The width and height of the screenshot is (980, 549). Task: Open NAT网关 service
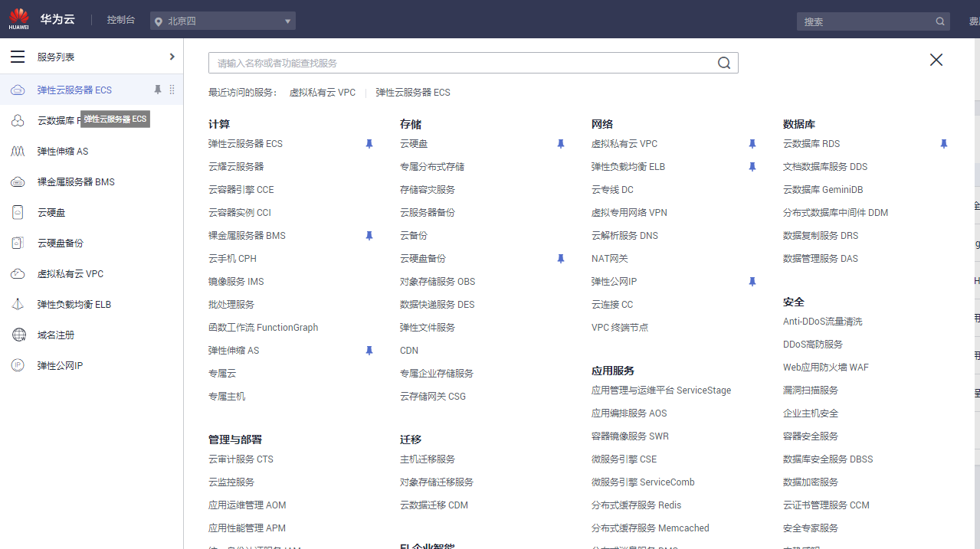click(x=610, y=259)
